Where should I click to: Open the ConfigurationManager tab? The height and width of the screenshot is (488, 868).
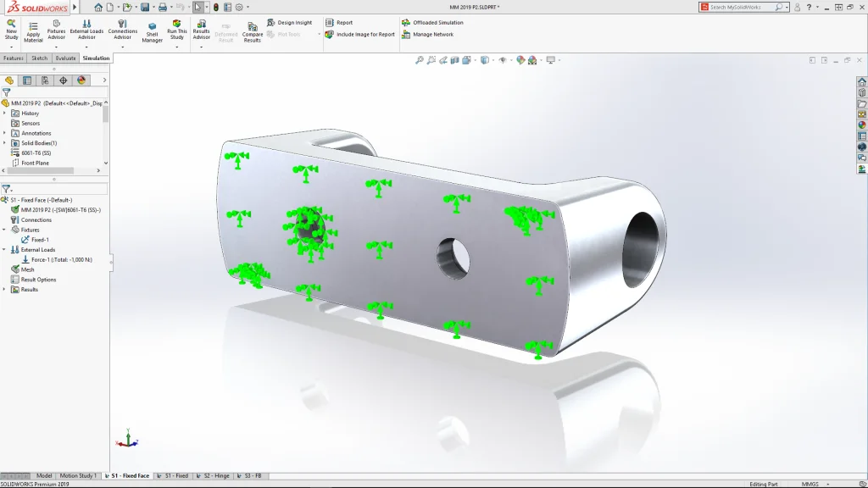point(45,80)
